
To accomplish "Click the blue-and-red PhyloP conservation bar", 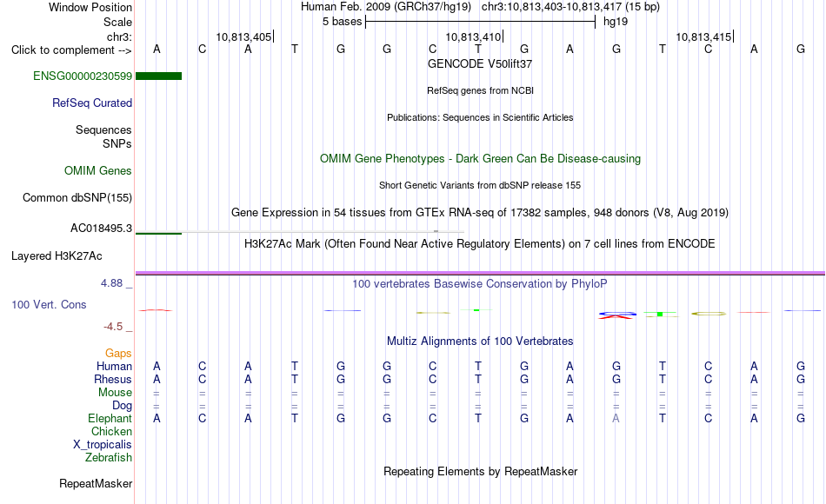I will 616,315.
